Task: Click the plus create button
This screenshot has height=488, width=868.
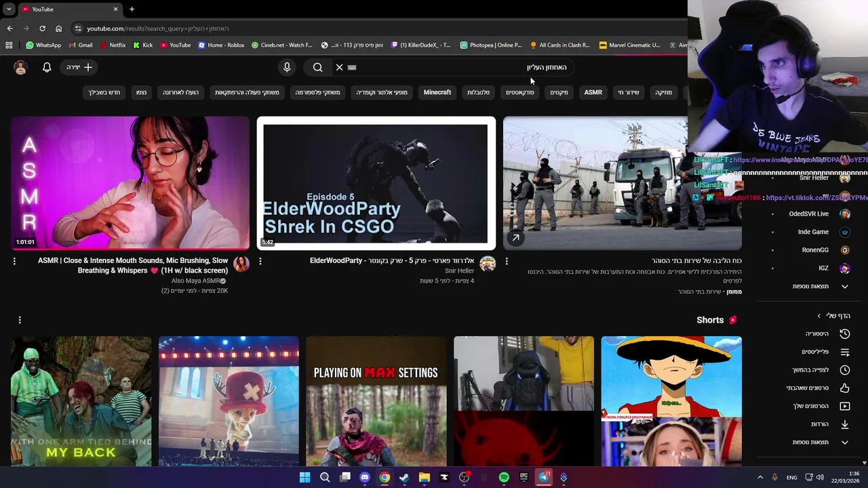Action: coord(79,67)
